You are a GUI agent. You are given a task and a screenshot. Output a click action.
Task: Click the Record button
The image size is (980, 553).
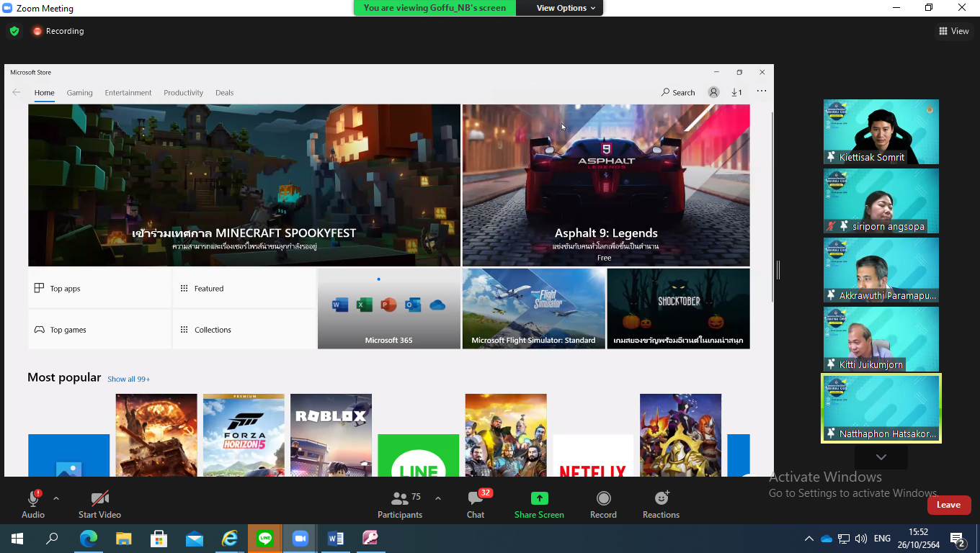pyautogui.click(x=603, y=503)
